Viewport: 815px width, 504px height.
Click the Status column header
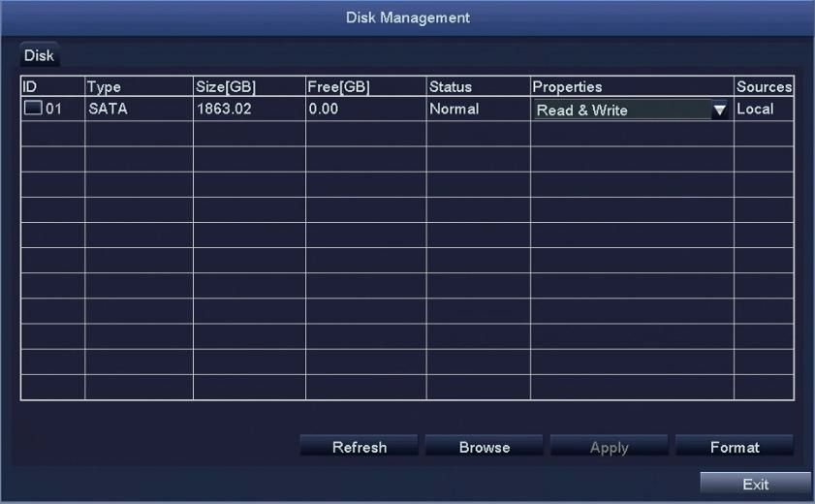click(478, 87)
